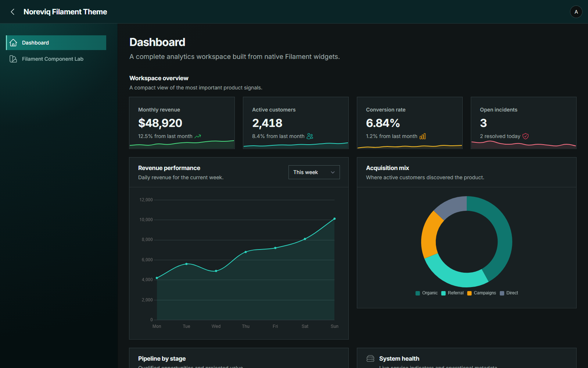Open the user avatar menu

[576, 12]
